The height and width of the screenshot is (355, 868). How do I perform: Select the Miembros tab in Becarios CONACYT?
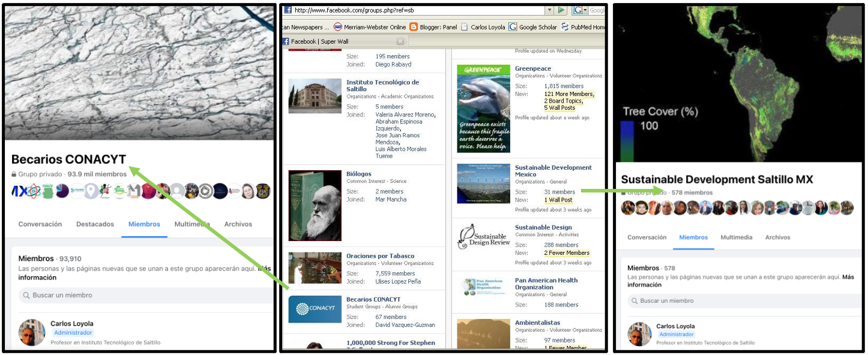coord(144,224)
